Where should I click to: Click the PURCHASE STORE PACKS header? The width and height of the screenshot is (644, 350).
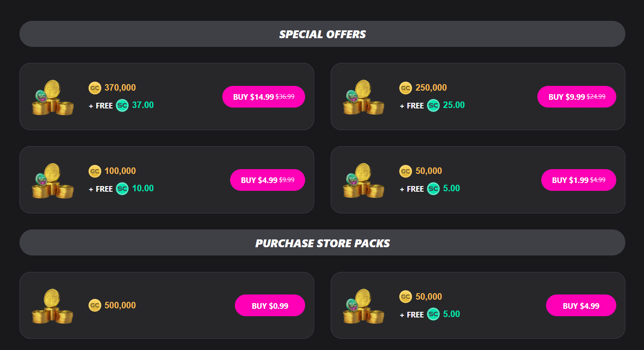[322, 243]
